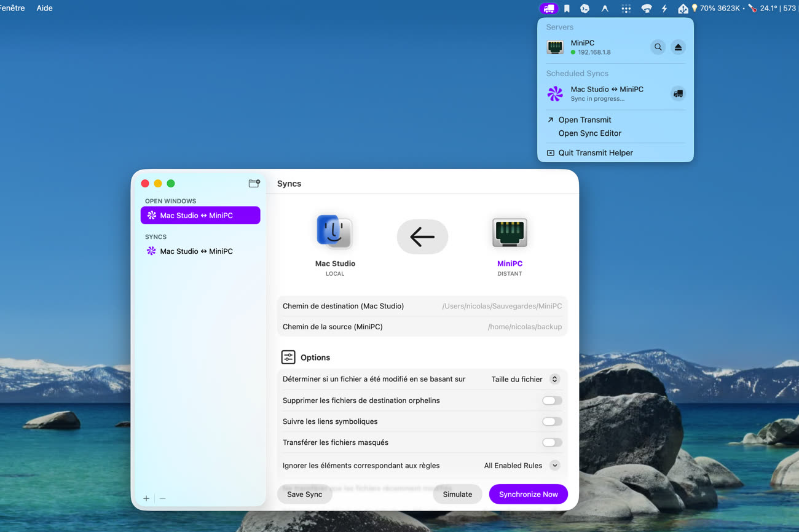
Task: Click the purple pinwheel in Scheduled Syncs
Action: (555, 93)
